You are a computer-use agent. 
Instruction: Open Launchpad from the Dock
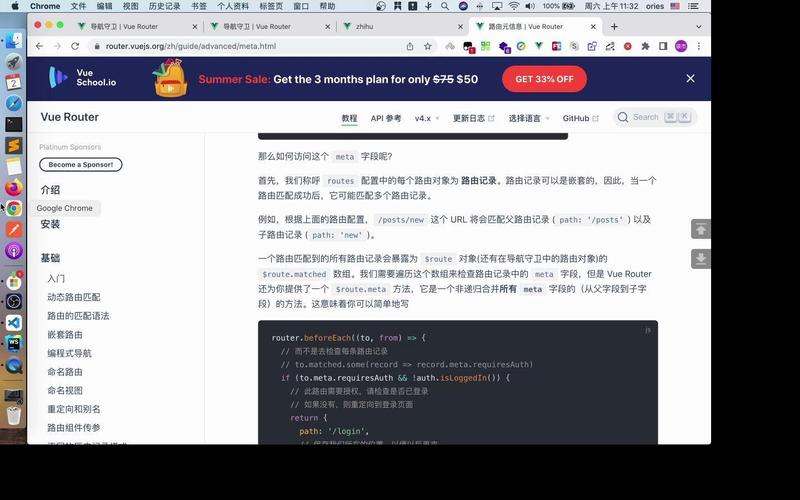pyautogui.click(x=14, y=62)
